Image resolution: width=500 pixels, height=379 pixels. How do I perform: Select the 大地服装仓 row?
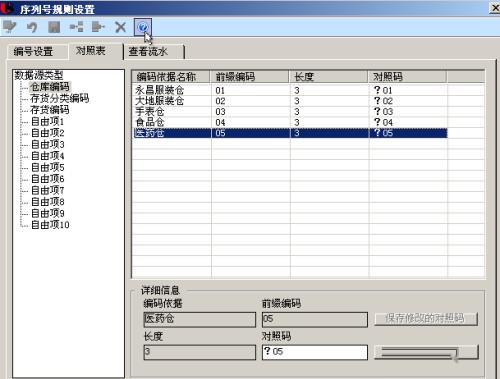290,101
